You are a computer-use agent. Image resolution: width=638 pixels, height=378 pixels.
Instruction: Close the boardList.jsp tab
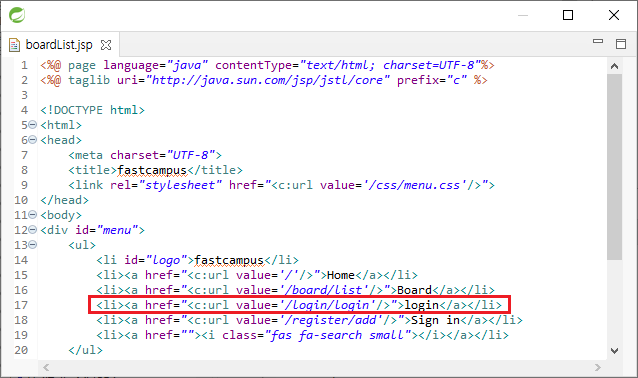[x=106, y=45]
